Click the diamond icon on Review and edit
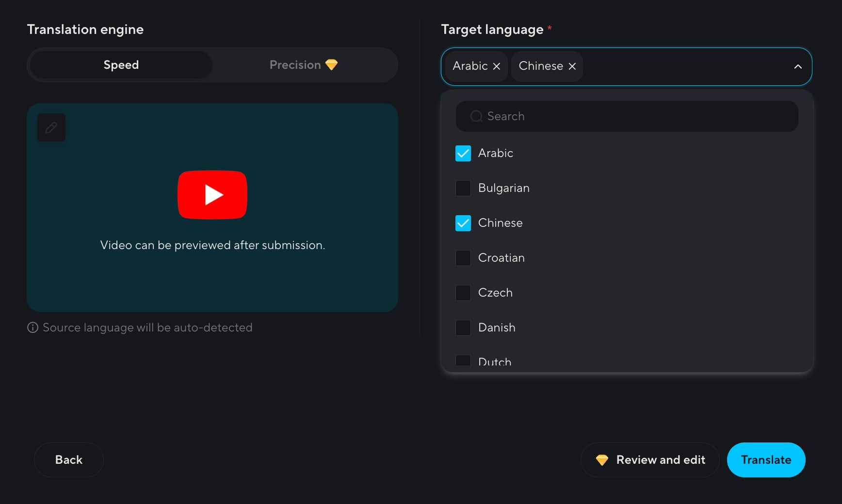The height and width of the screenshot is (504, 842). pos(601,460)
